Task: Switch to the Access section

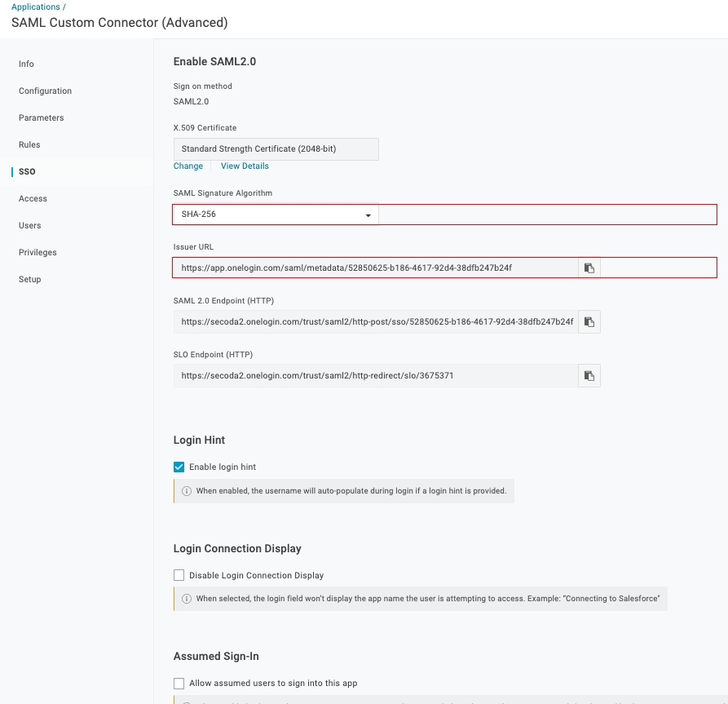Action: 33,198
